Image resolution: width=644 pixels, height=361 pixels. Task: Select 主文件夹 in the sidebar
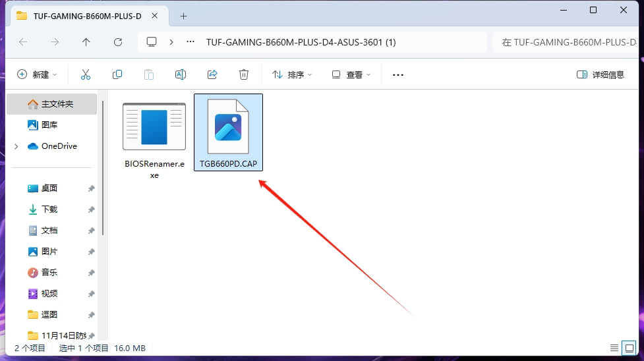tap(57, 104)
